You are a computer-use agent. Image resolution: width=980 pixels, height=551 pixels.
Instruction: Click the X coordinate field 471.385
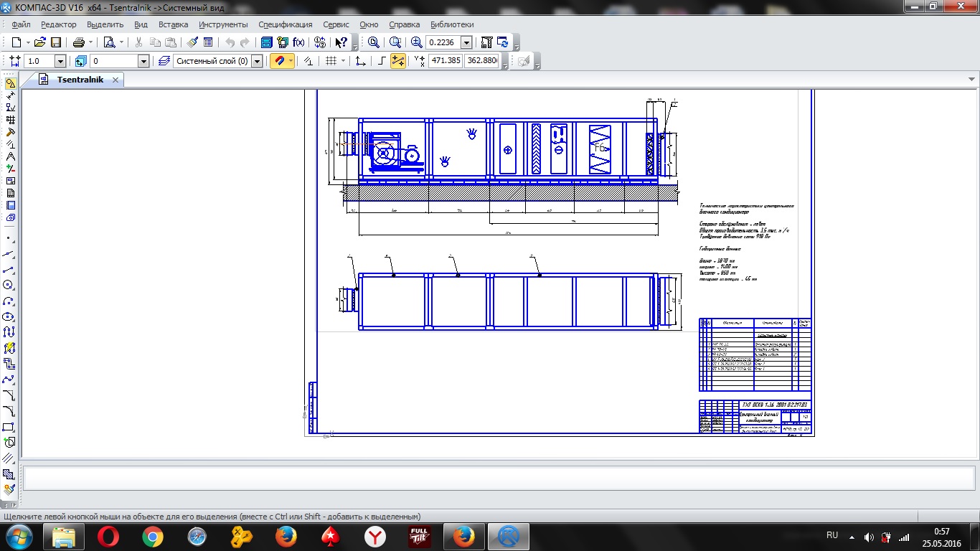pos(445,61)
